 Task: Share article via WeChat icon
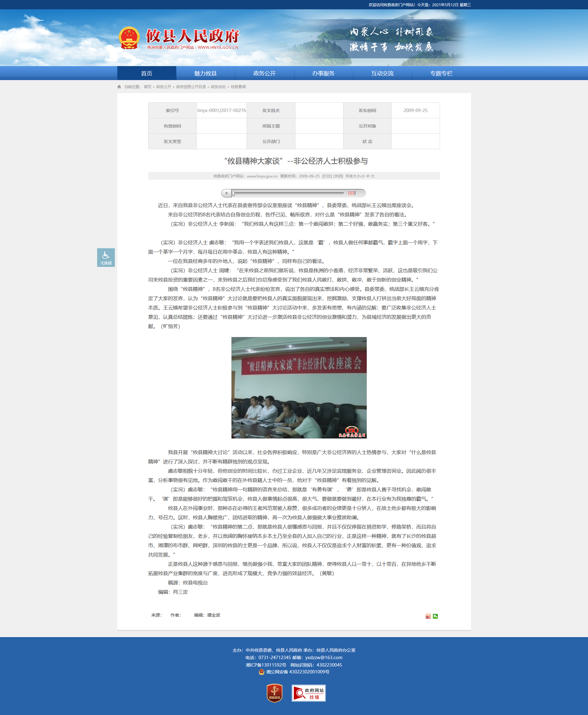coord(435,616)
